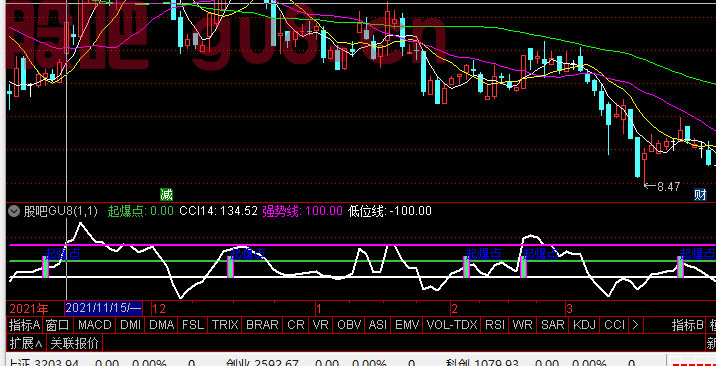The image size is (716, 366).
Task: Expand more indicator tabs with > arrow
Action: pos(635,325)
